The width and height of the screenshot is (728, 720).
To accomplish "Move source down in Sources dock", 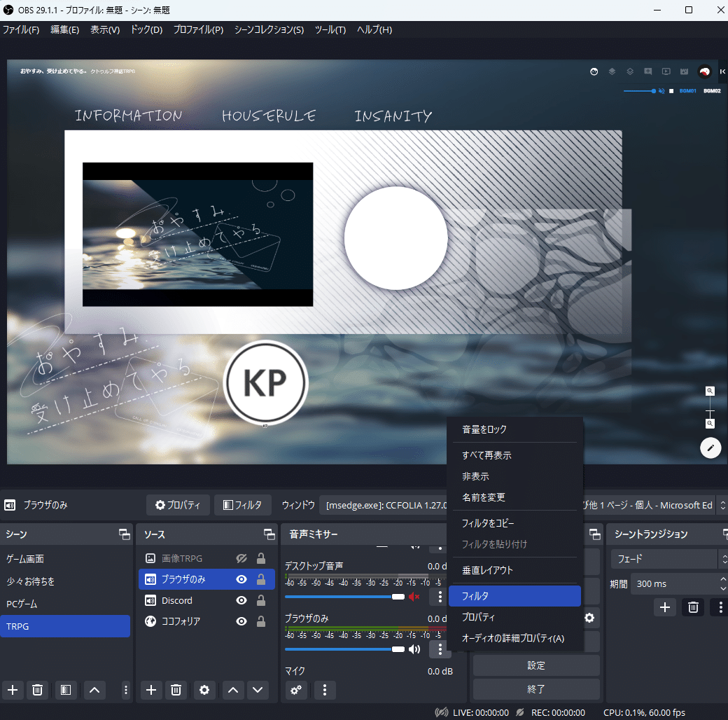I will tap(258, 690).
